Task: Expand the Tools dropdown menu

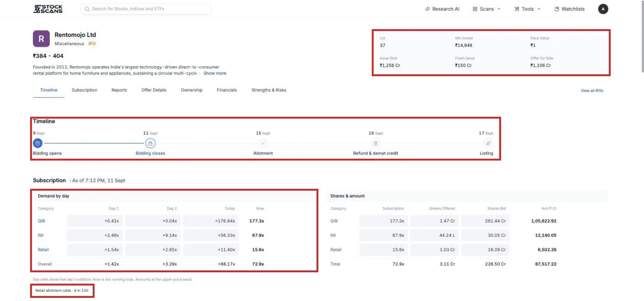Action: point(527,9)
